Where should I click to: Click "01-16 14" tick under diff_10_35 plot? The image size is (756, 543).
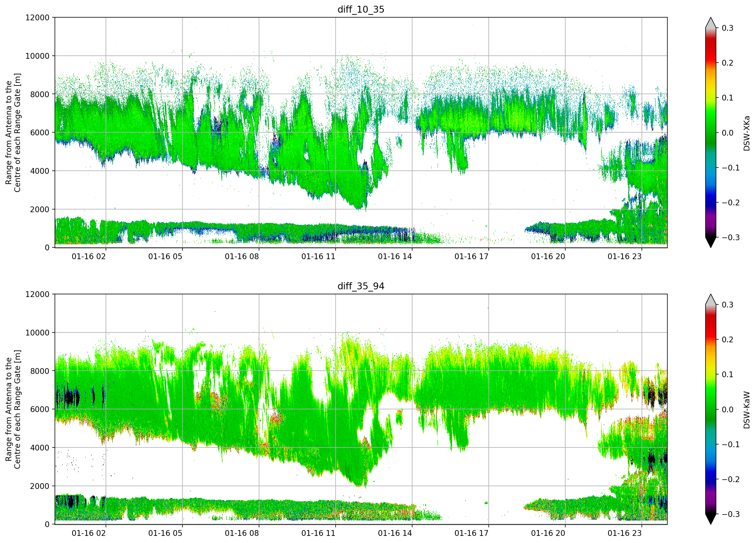pos(395,256)
